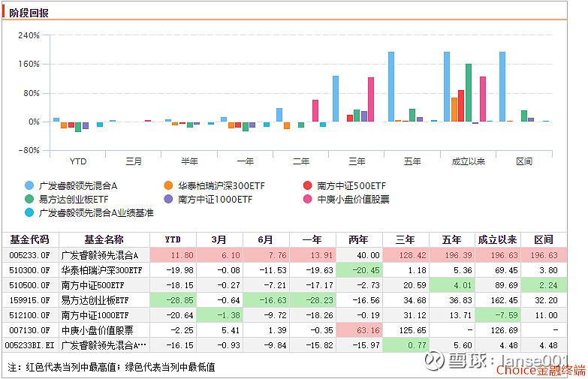Click the purple 南方中证1000ETF legend dot
This screenshot has height=379, width=588.
168,199
